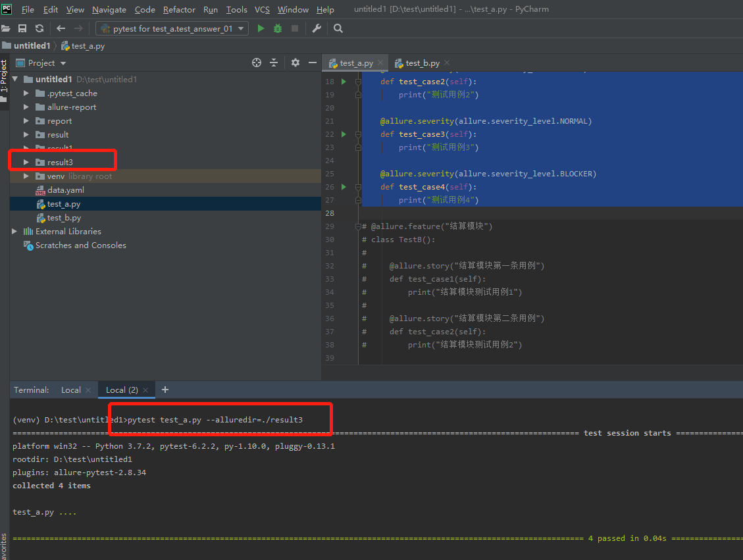743x560 pixels.
Task: Open Search Everywhere magnifier icon
Action: [x=338, y=28]
